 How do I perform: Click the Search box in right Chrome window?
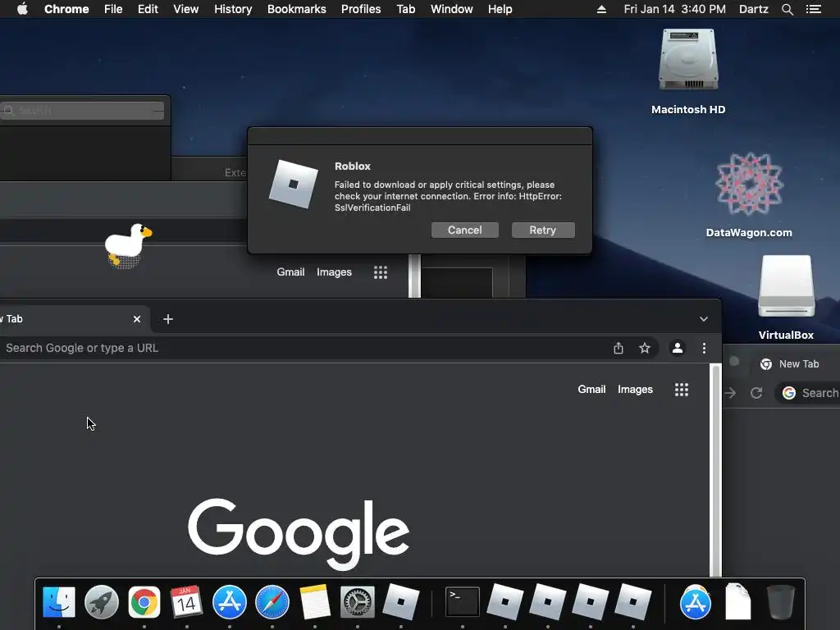808,393
